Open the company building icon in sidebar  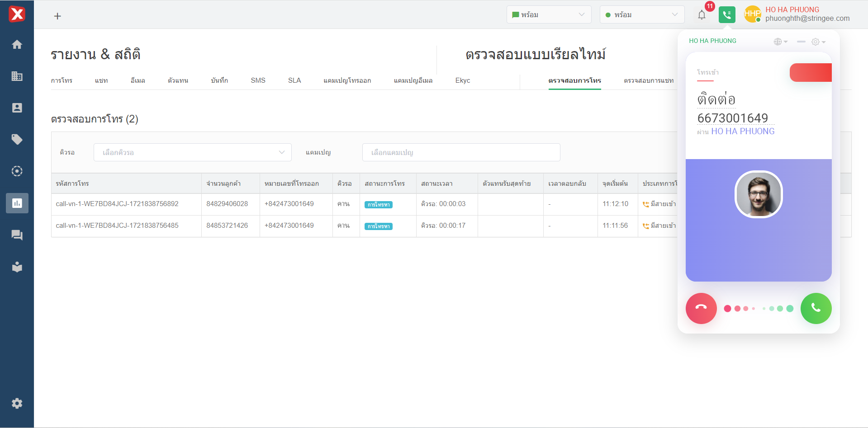(17, 76)
